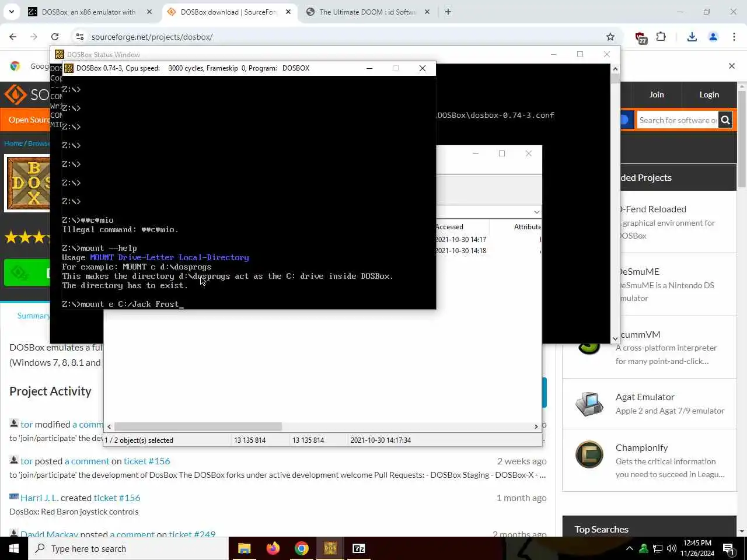Image resolution: width=747 pixels, height=560 pixels.
Task: Open Chrome from the taskbar
Action: 301,548
